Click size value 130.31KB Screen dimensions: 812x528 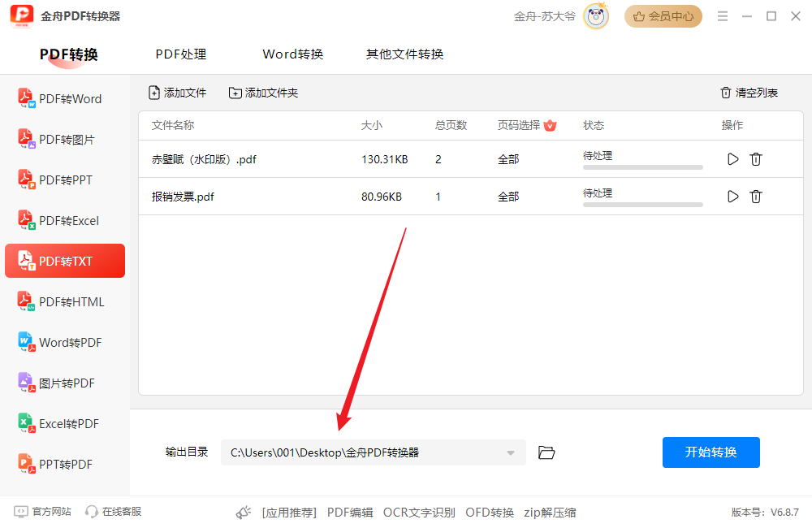[385, 159]
